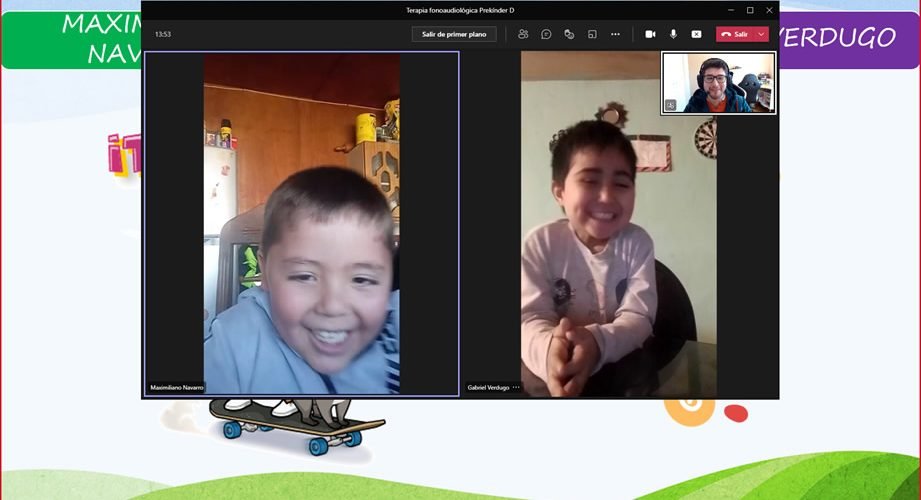Click the meeting timer 13:53
The image size is (921, 500).
(x=163, y=34)
